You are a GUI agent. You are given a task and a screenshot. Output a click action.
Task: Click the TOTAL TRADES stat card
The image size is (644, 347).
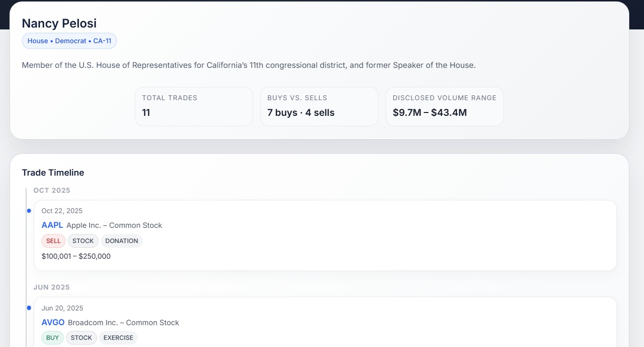click(x=194, y=106)
